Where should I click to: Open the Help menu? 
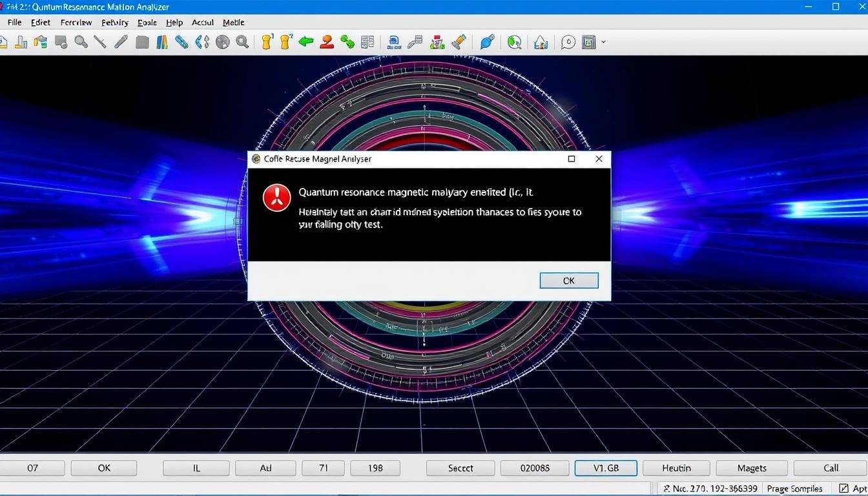[x=174, y=22]
